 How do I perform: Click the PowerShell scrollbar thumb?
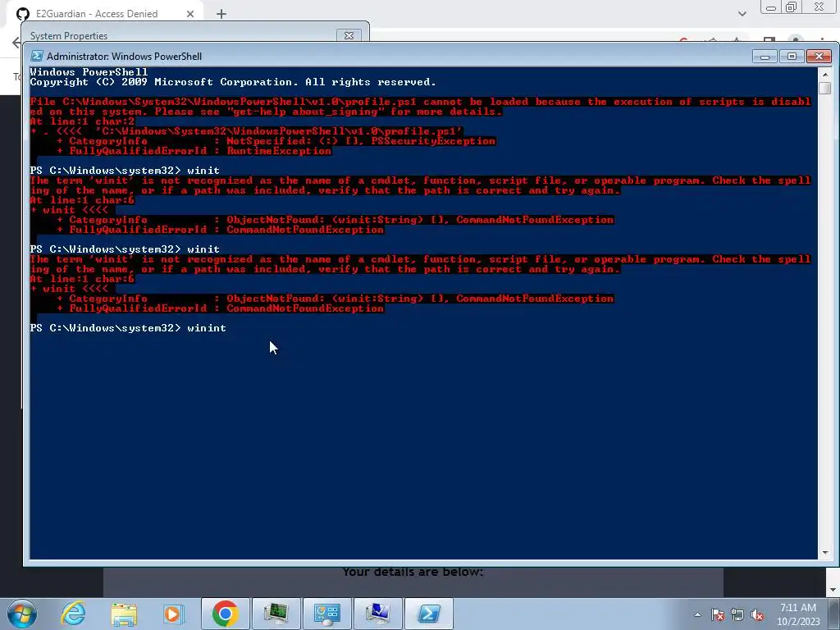824,88
